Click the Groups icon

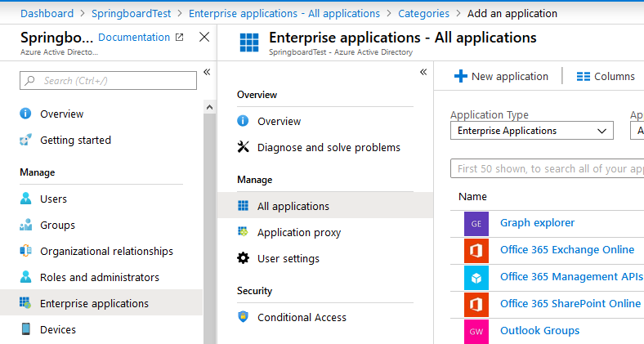point(25,225)
